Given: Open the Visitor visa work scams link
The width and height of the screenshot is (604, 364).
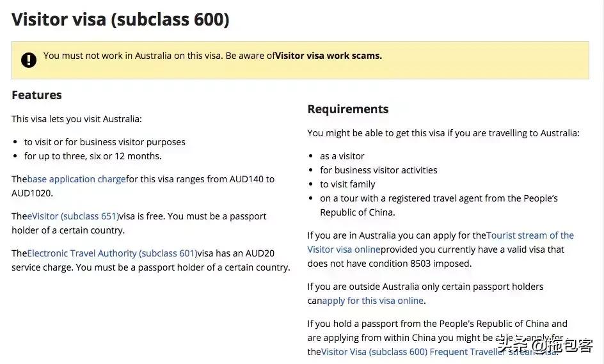Looking at the screenshot, I should 328,56.
